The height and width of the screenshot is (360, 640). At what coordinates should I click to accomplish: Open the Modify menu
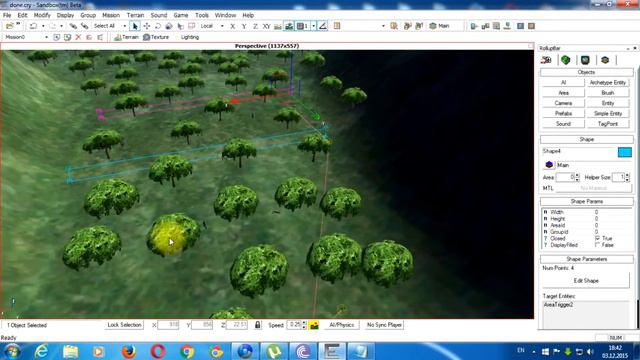click(42, 15)
